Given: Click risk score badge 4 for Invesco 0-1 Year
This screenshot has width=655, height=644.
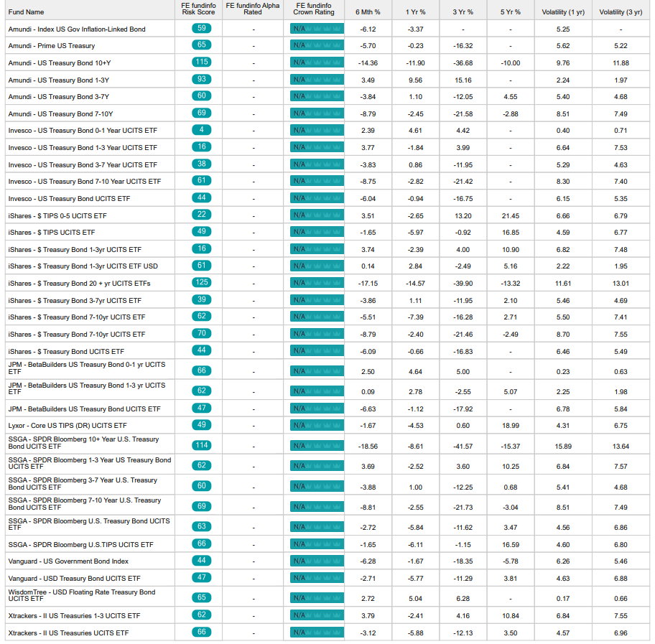Looking at the screenshot, I should (x=202, y=130).
